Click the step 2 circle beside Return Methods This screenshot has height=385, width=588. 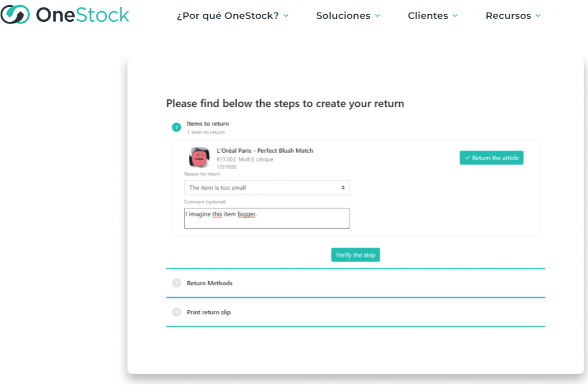click(176, 283)
